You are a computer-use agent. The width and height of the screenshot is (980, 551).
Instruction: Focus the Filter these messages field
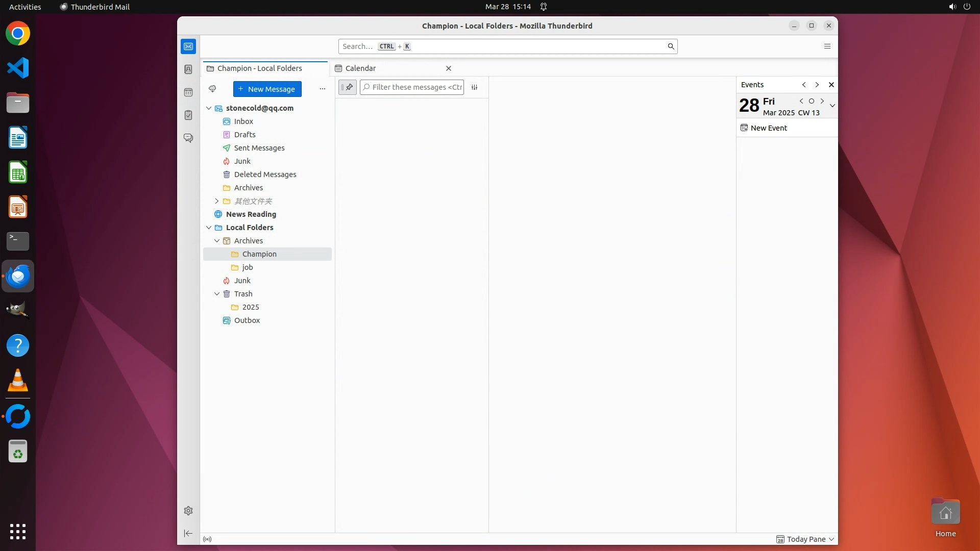pos(416,87)
